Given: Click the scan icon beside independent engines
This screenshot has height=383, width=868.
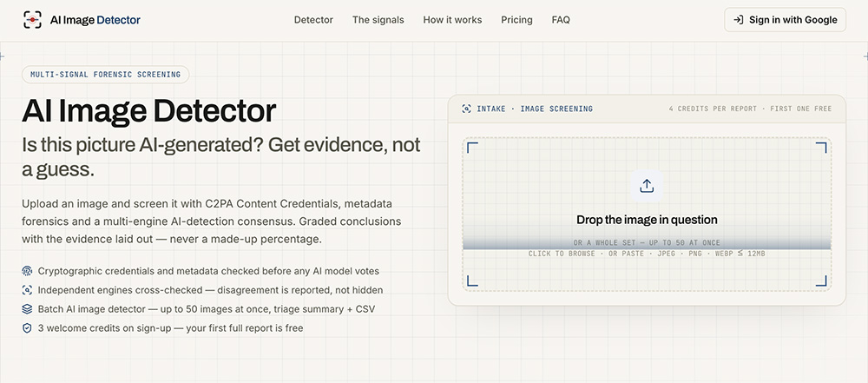Looking at the screenshot, I should (27, 290).
